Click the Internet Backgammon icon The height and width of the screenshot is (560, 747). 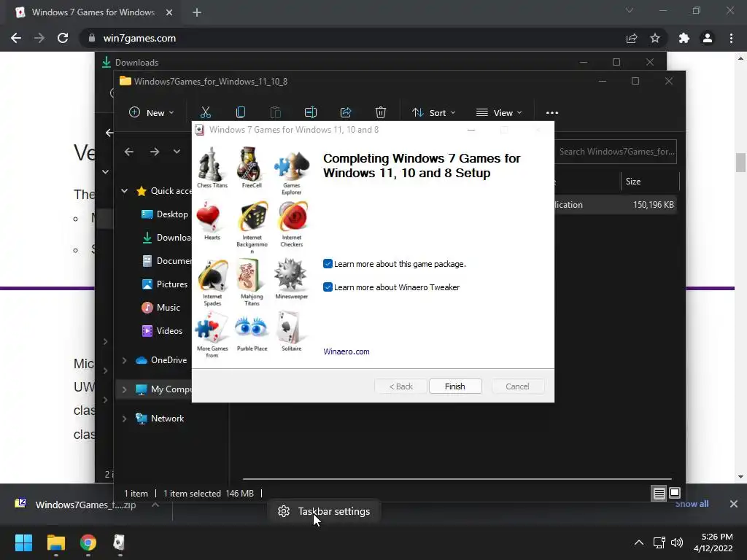point(252,216)
